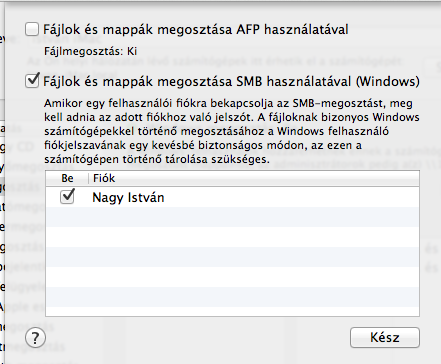Click the Fiók column header
The image size is (441, 364).
click(254, 178)
